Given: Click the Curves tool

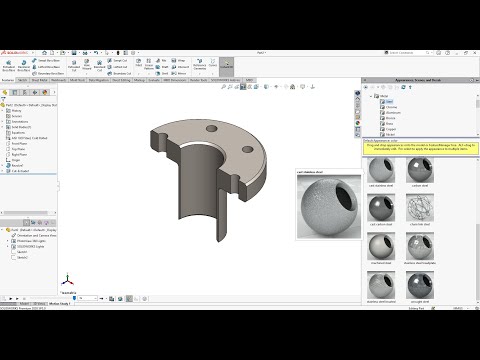Looking at the screenshot, I should [213, 63].
